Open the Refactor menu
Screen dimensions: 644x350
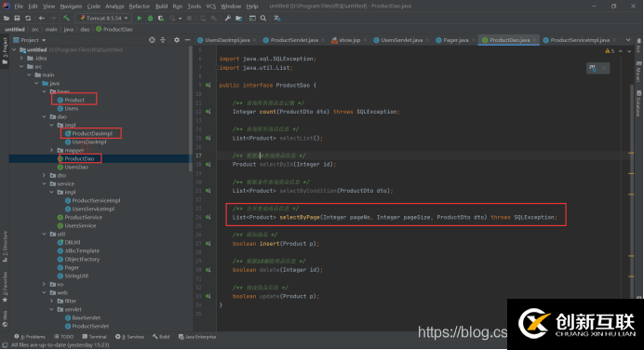pyautogui.click(x=140, y=7)
